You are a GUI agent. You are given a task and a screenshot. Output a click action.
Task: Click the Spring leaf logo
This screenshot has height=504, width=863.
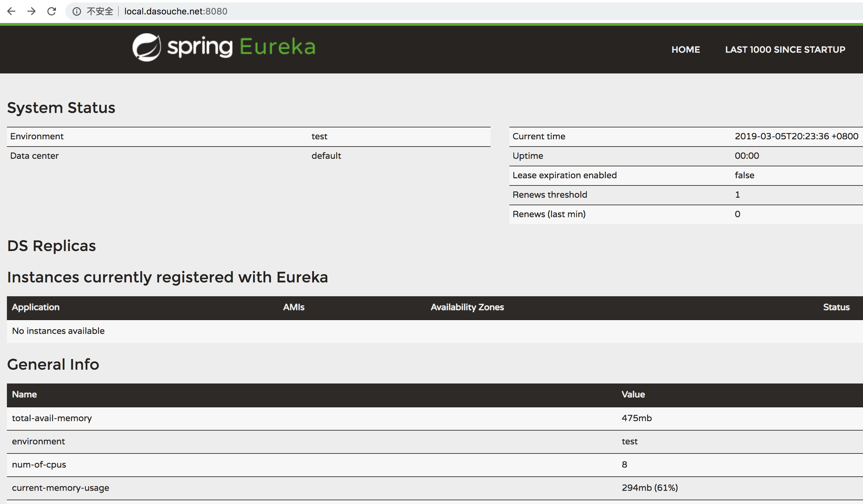pos(147,47)
